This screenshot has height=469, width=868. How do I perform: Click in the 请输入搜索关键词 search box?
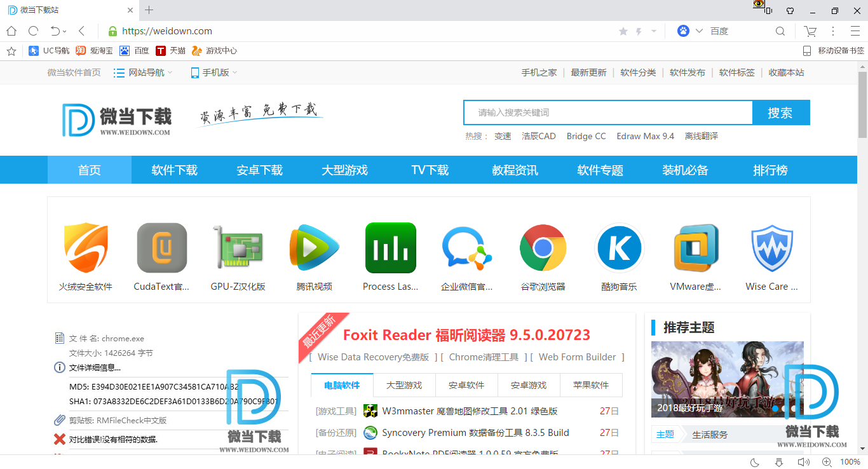pyautogui.click(x=608, y=112)
